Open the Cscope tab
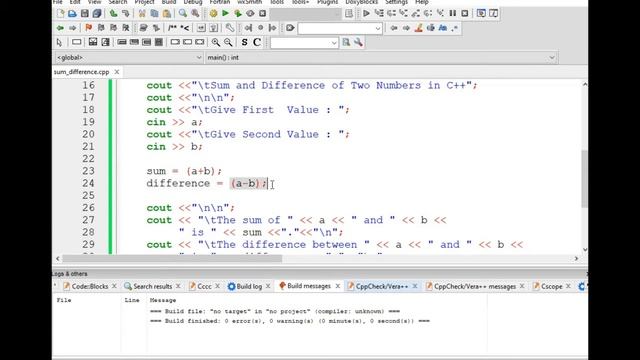 [551, 286]
